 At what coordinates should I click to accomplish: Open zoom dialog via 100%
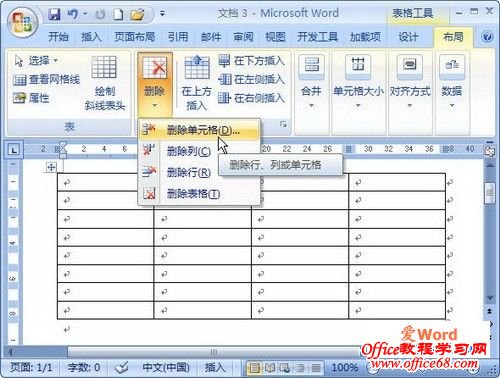click(x=345, y=367)
